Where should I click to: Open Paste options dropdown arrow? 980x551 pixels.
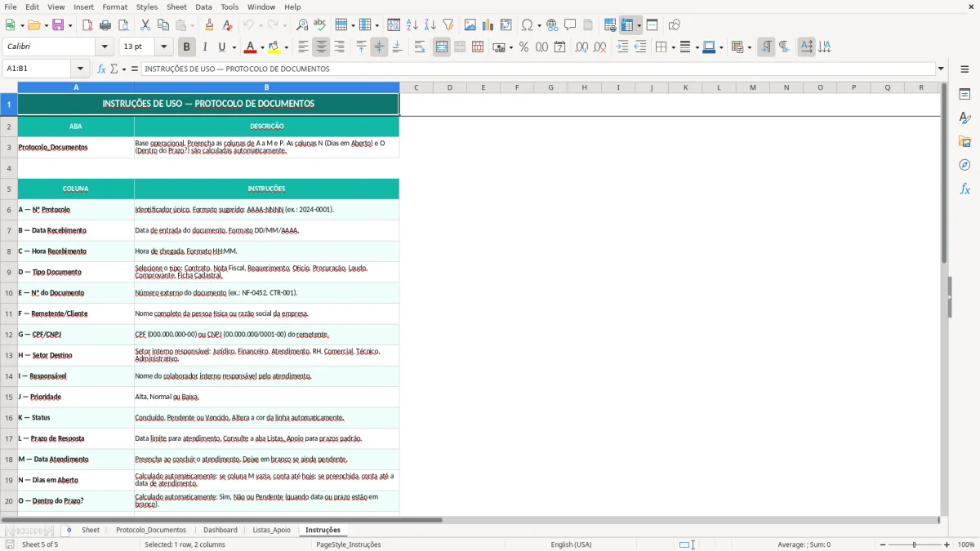[194, 25]
